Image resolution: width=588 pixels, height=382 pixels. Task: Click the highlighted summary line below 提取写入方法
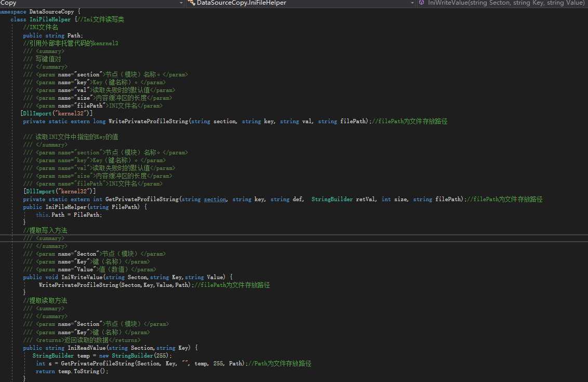pyautogui.click(x=44, y=238)
